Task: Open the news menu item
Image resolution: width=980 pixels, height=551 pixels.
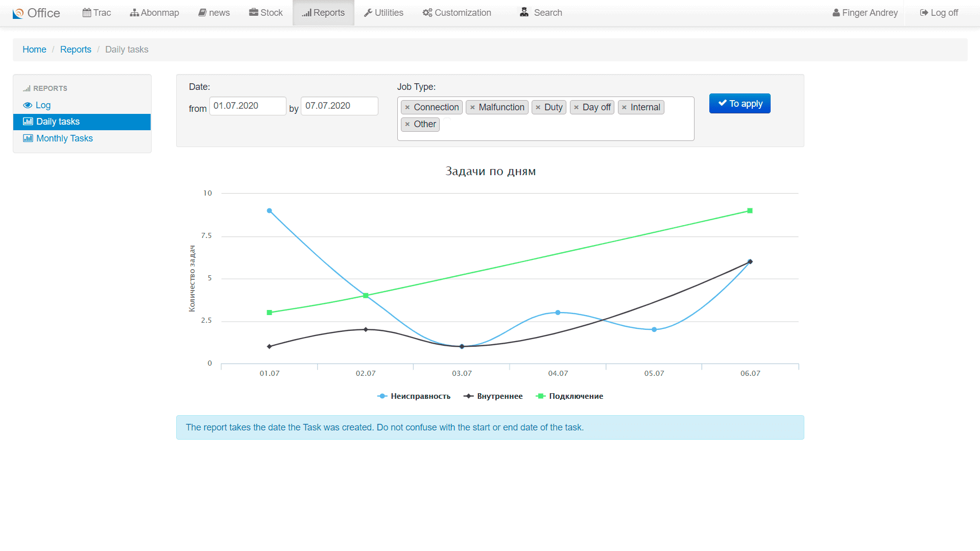Action: tap(214, 13)
